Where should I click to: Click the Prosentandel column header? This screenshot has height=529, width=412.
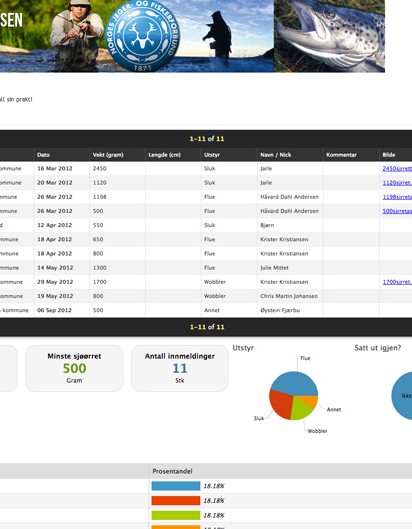pyautogui.click(x=172, y=471)
